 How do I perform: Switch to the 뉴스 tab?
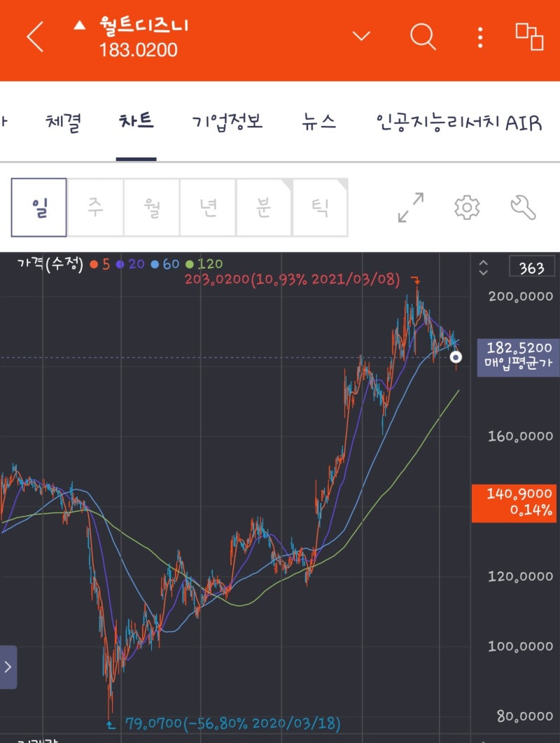[318, 122]
